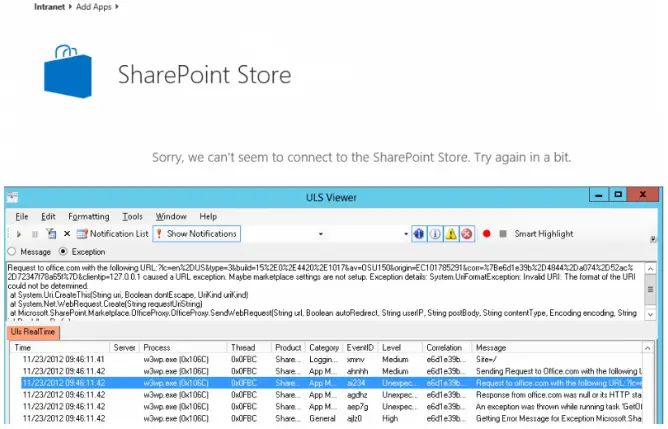Click inside the exception details text pane

point(324,291)
